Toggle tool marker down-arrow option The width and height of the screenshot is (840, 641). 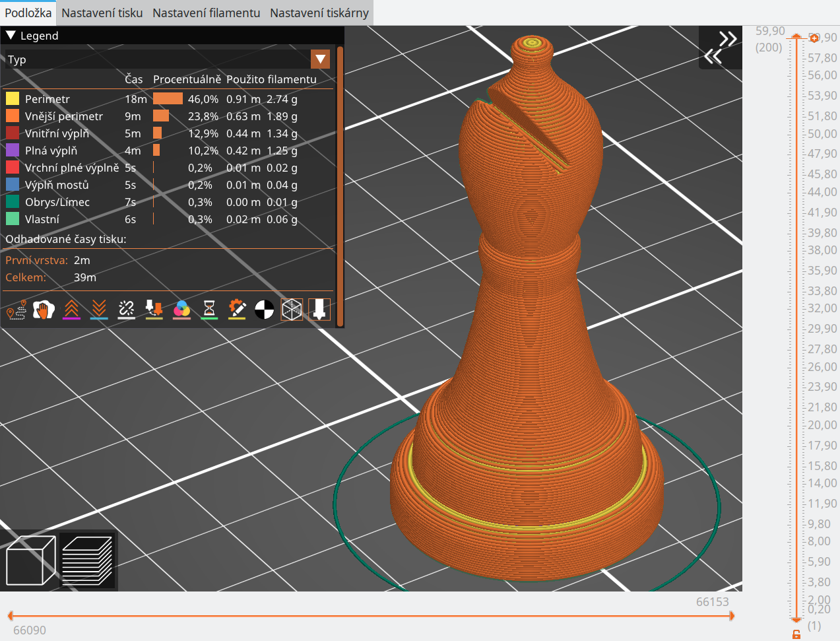(319, 309)
